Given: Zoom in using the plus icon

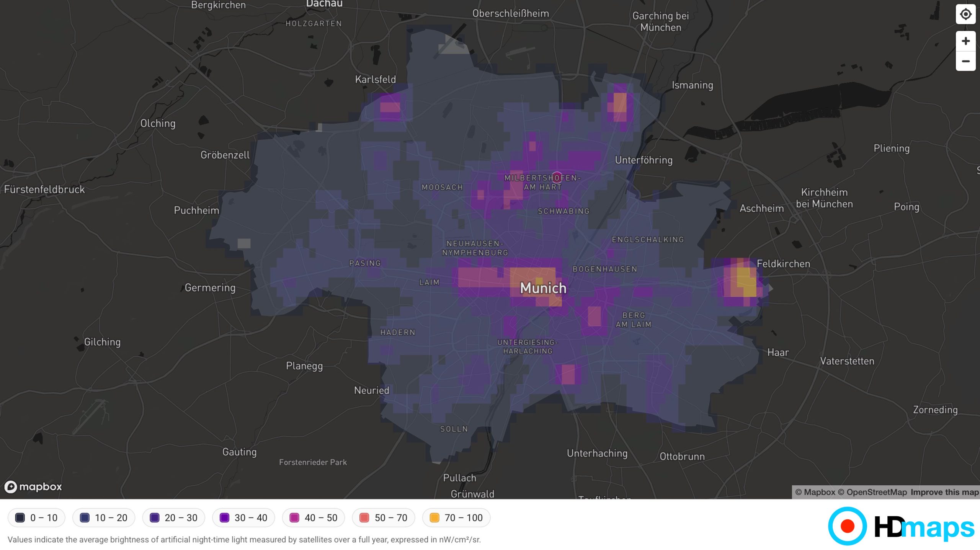Looking at the screenshot, I should 965,41.
